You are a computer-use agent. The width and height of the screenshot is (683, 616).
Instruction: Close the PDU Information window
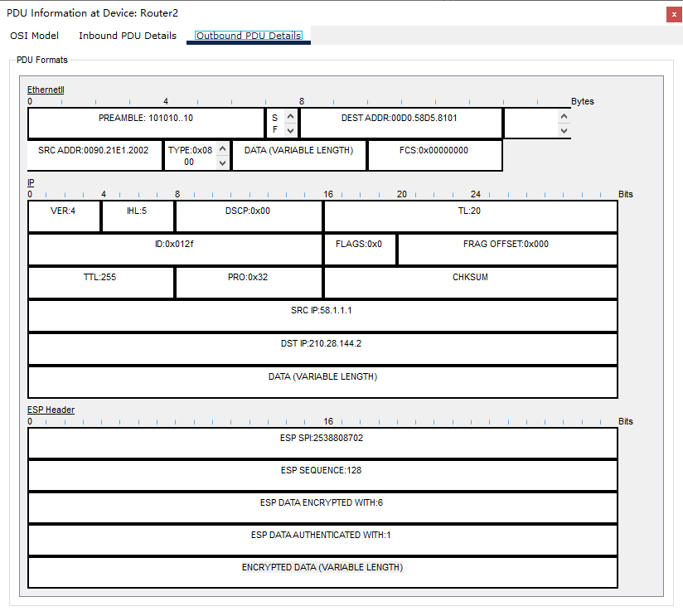click(x=673, y=14)
